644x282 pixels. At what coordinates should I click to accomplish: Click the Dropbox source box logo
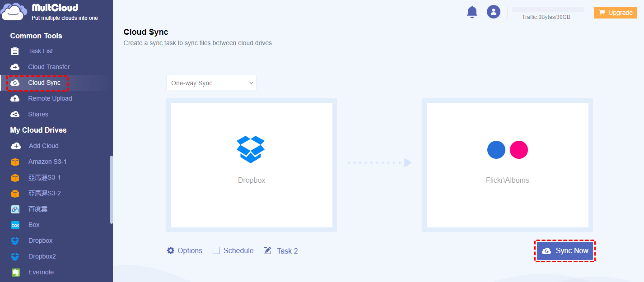[x=251, y=149]
